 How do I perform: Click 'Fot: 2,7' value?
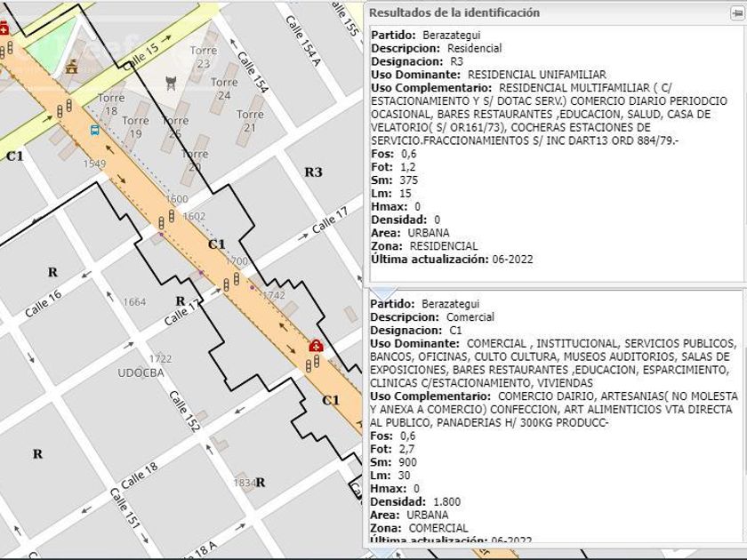[392, 449]
